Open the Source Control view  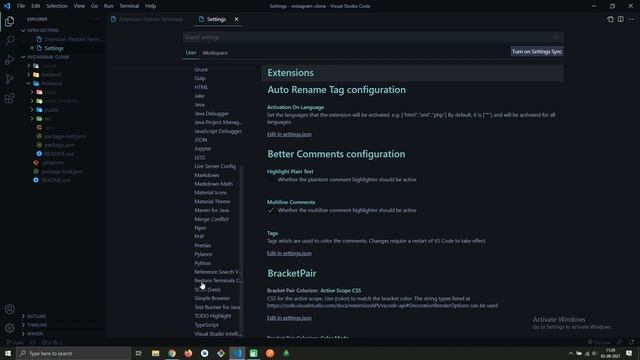coord(9,79)
